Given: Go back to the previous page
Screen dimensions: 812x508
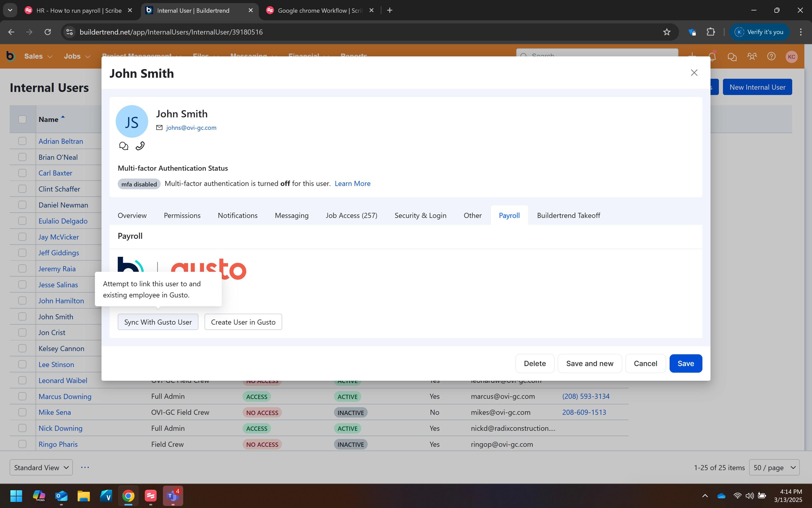Looking at the screenshot, I should [11, 32].
